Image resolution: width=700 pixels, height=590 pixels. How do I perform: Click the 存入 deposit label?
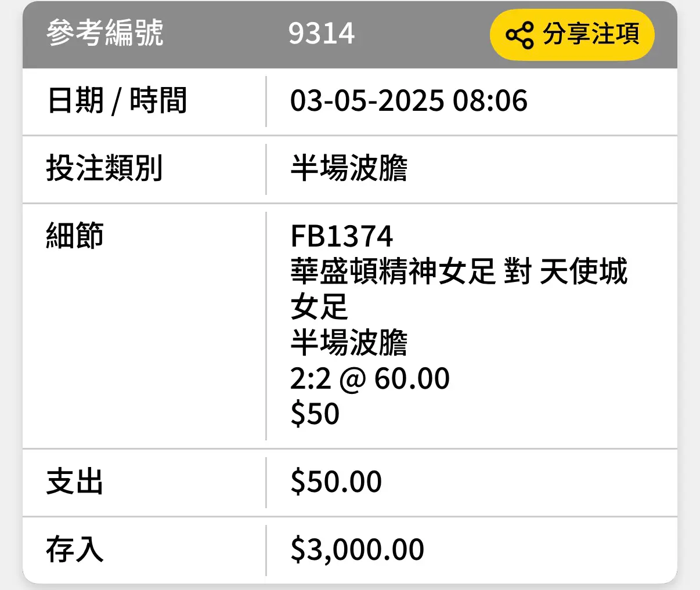tap(75, 549)
